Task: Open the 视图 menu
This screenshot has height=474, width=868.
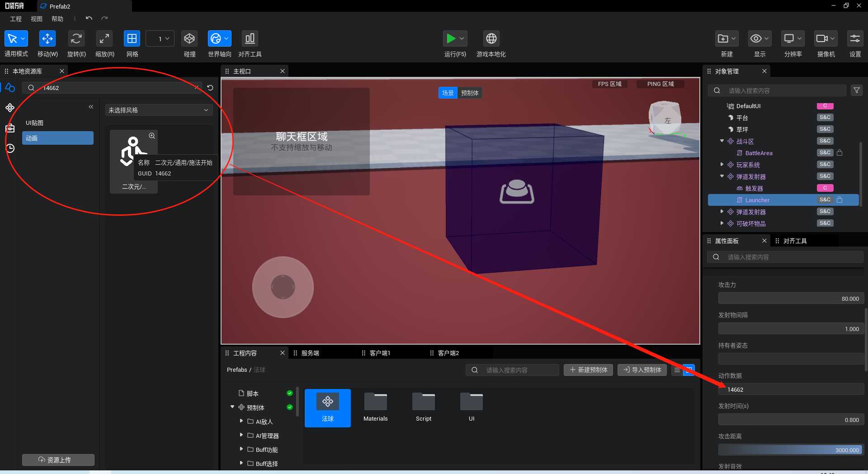Action: pyautogui.click(x=37, y=19)
